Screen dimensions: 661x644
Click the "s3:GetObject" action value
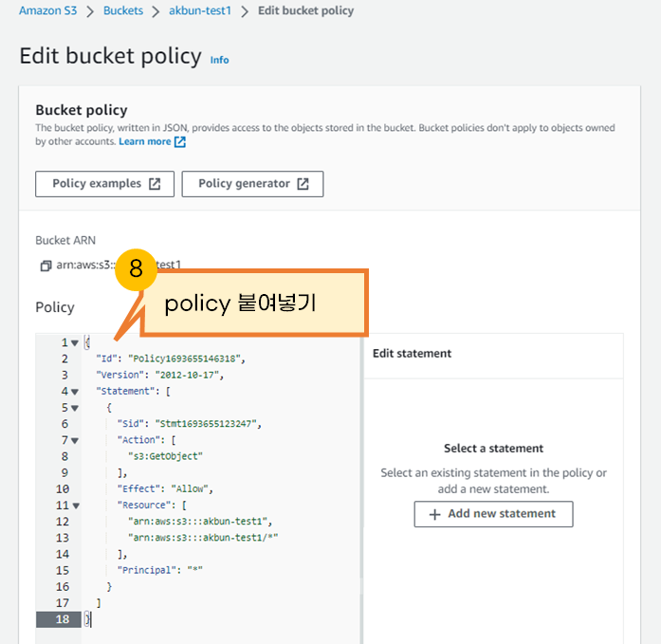coord(165,456)
